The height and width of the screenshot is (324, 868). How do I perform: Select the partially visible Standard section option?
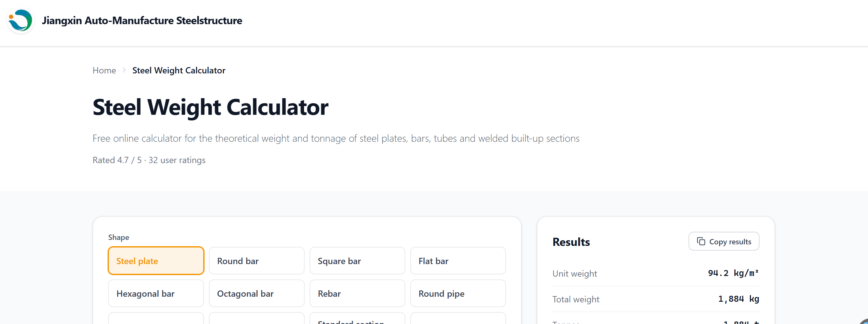[x=357, y=319]
